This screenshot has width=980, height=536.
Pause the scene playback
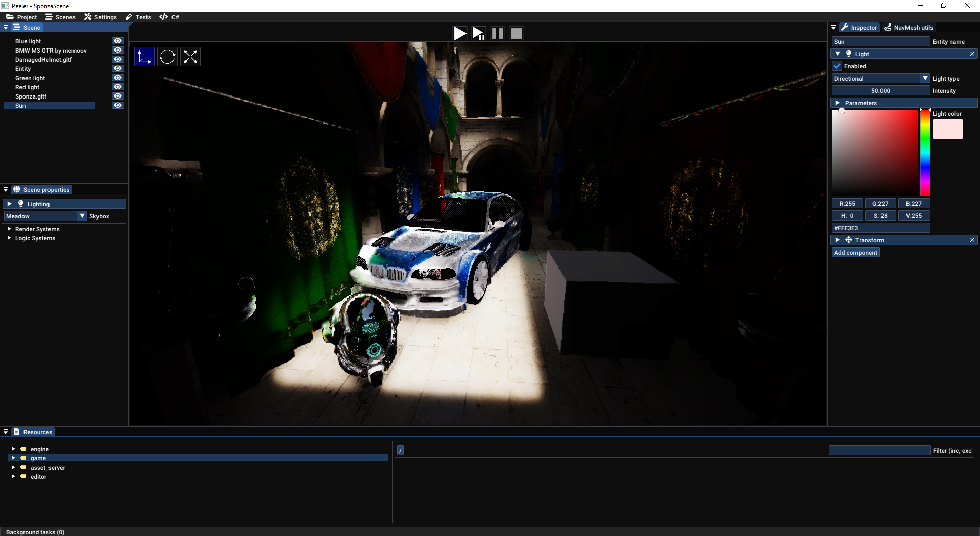[498, 34]
